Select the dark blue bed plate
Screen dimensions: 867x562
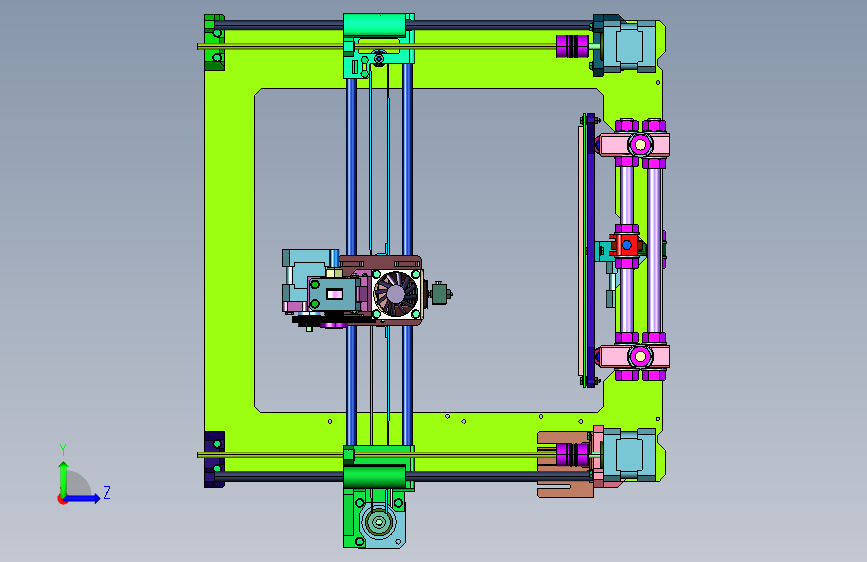(x=591, y=250)
